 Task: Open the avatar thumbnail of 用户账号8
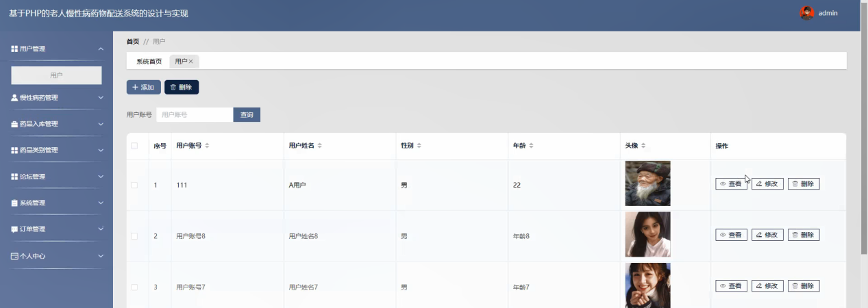tap(647, 234)
